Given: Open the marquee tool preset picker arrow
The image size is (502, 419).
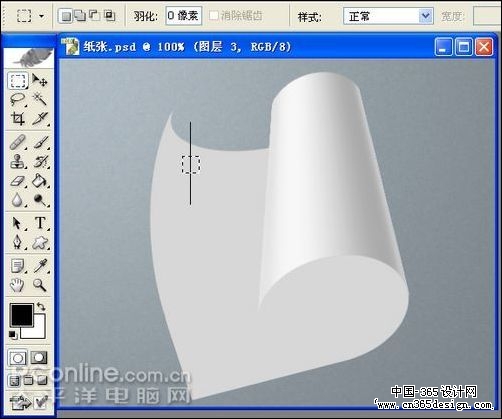Looking at the screenshot, I should 42,16.
